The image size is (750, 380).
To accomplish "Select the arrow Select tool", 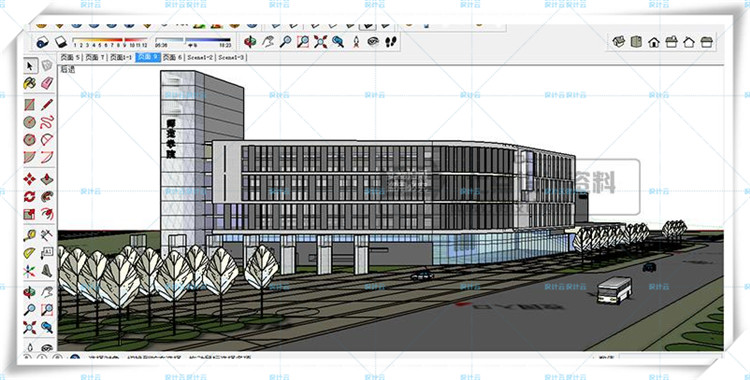I will pyautogui.click(x=30, y=66).
